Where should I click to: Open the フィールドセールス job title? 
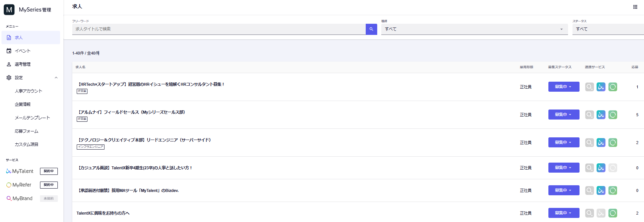pyautogui.click(x=132, y=112)
